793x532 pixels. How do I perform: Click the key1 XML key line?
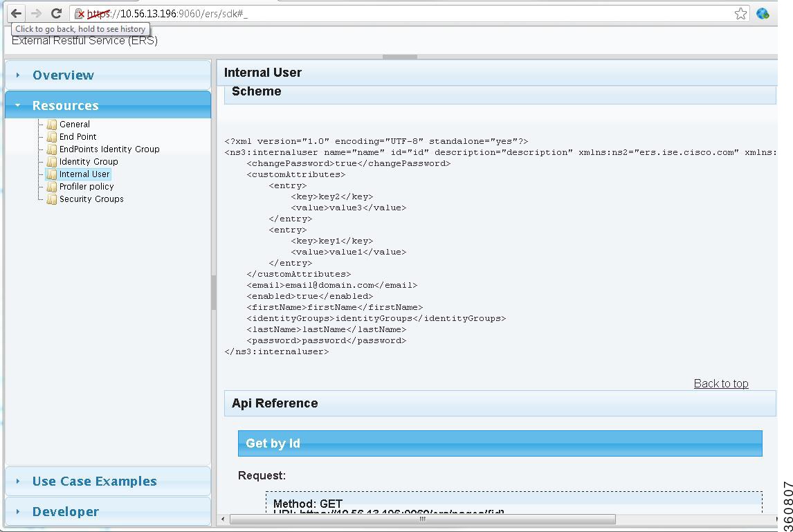coord(331,241)
